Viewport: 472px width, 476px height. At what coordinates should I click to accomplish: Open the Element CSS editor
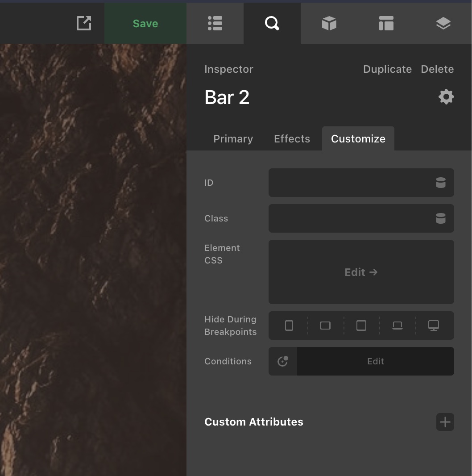click(361, 272)
